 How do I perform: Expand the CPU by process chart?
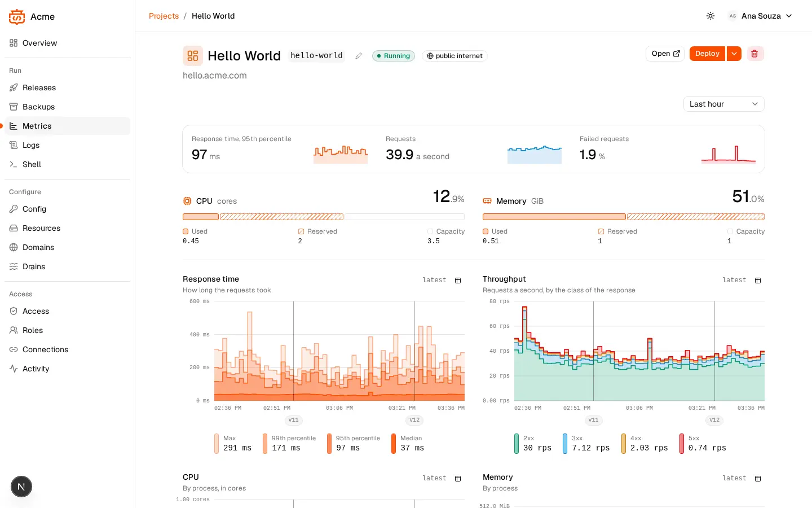[458, 478]
